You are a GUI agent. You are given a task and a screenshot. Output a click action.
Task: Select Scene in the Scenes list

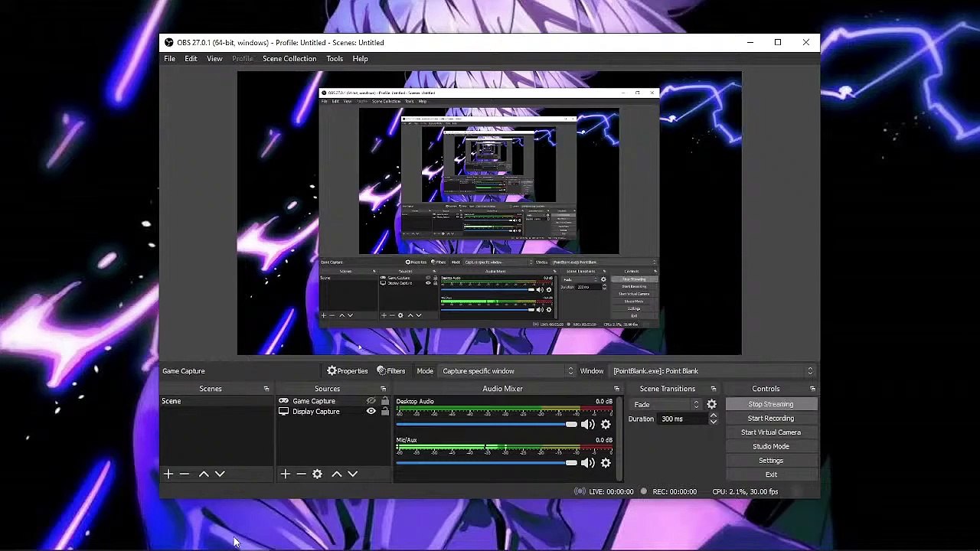(217, 401)
